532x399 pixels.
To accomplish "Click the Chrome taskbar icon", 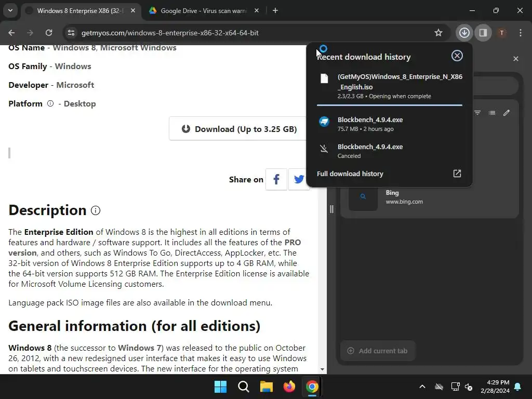I will [312, 387].
